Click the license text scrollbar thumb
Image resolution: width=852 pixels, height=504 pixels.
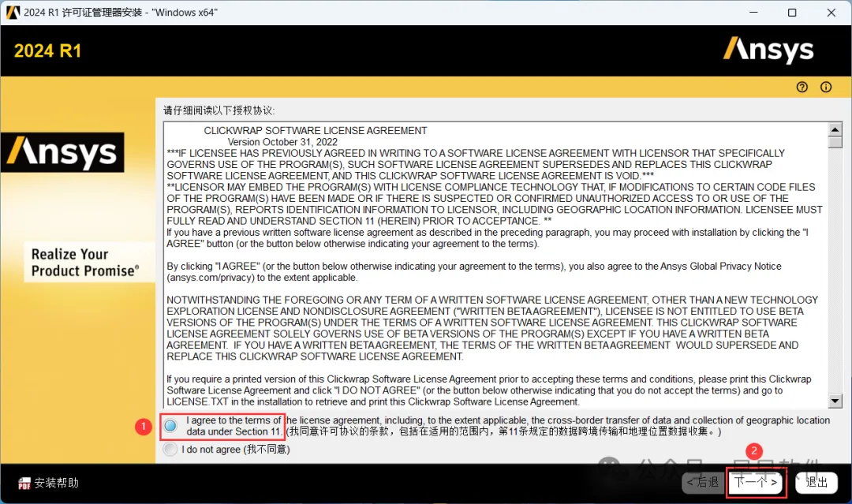(x=835, y=142)
